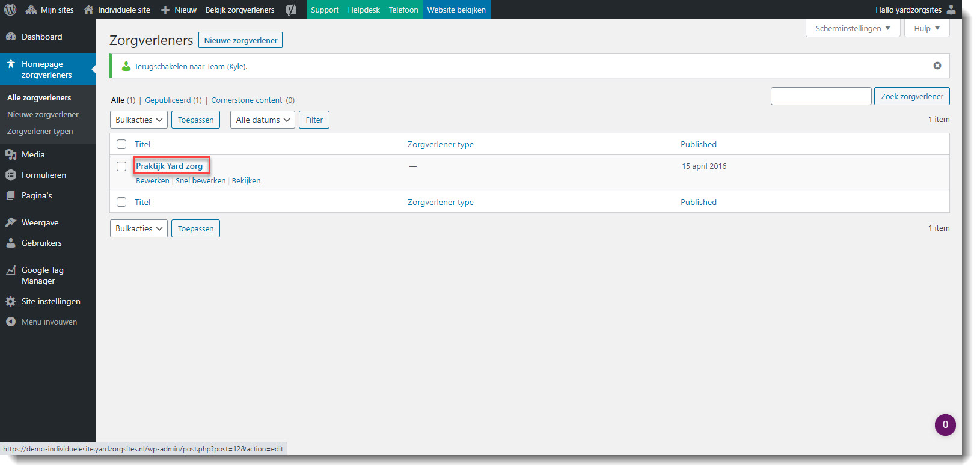Filter by Cornerstone content (0)
This screenshot has width=980, height=473.
253,100
